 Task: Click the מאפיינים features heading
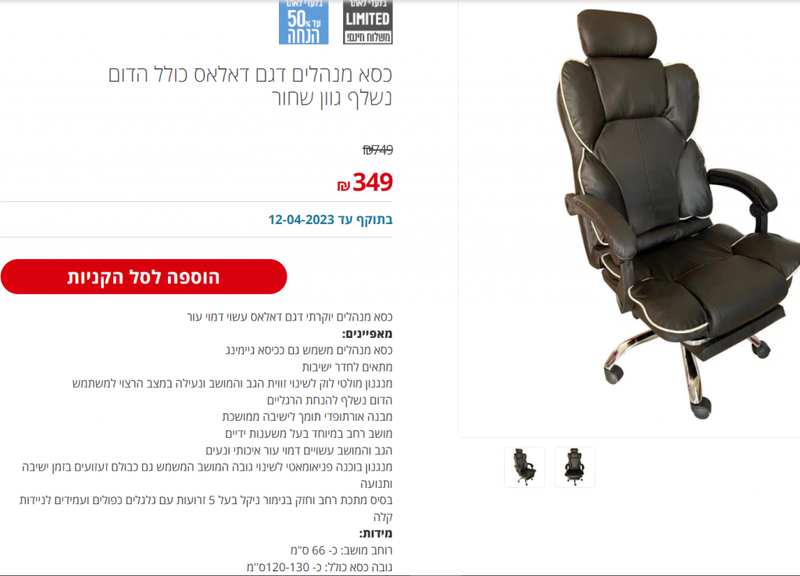click(367, 334)
